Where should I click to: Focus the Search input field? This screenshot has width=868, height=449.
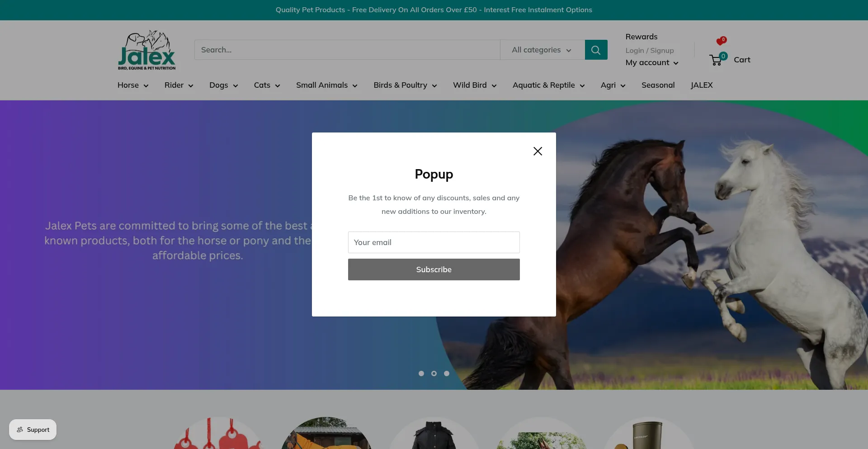pos(347,50)
